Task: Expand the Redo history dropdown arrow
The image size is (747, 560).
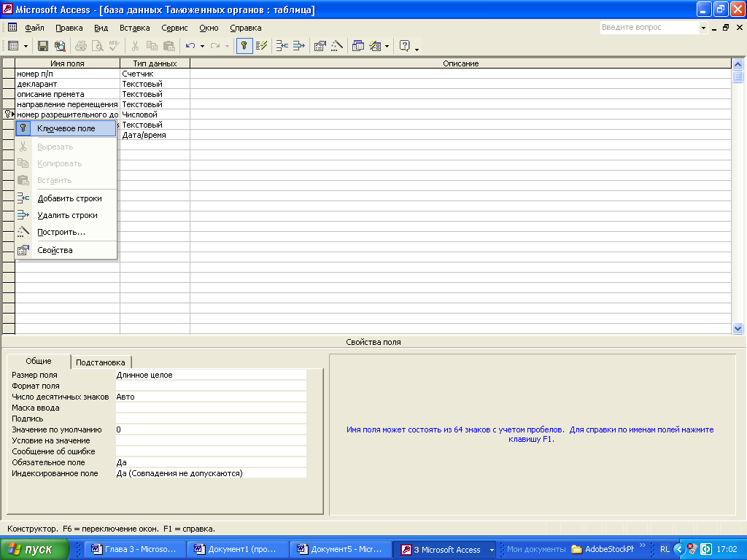Action: (x=228, y=46)
